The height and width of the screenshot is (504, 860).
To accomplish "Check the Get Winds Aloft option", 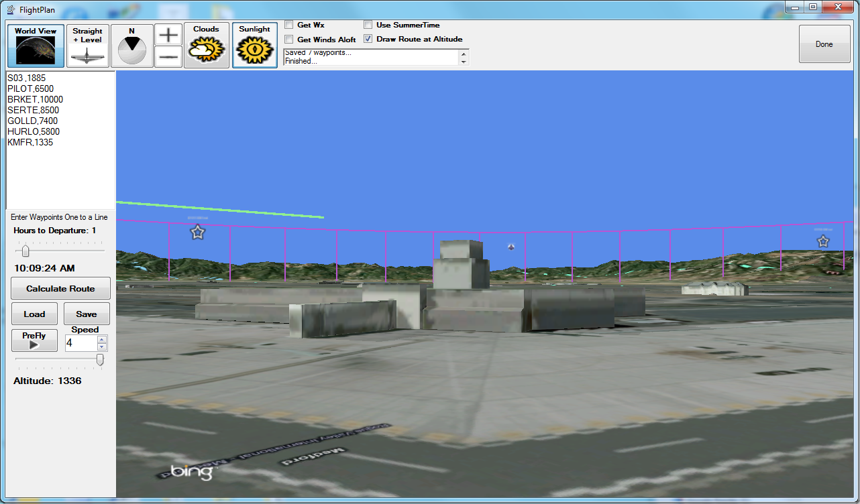I will 289,40.
